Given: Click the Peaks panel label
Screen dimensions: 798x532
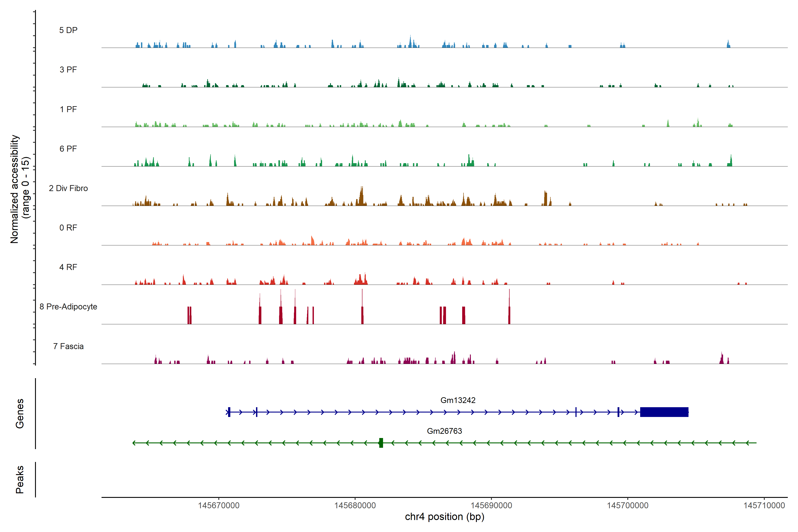Looking at the screenshot, I should point(20,479).
